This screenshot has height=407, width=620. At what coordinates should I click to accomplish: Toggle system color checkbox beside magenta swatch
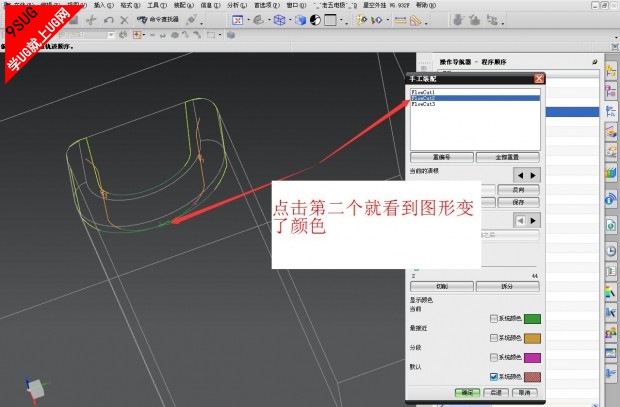coord(493,357)
